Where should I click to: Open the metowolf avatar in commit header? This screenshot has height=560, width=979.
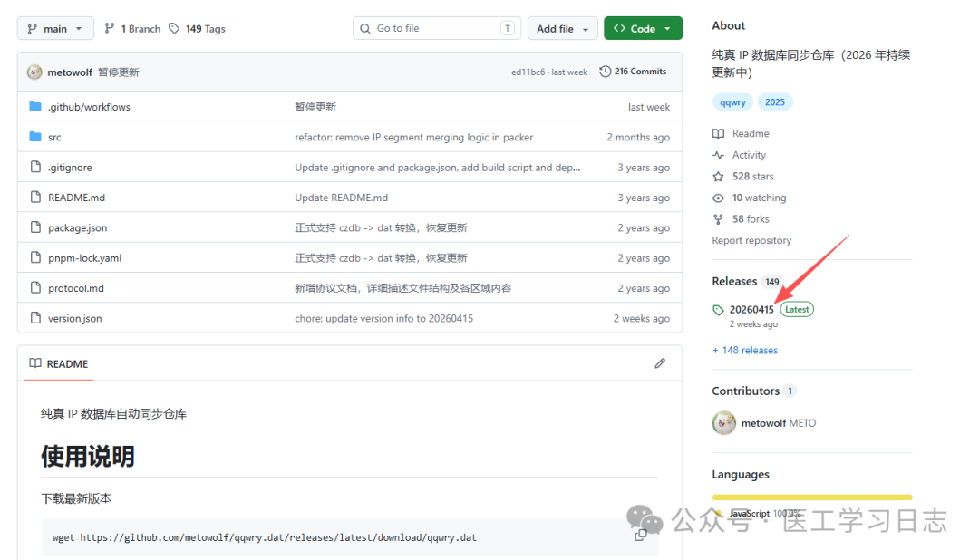point(34,72)
